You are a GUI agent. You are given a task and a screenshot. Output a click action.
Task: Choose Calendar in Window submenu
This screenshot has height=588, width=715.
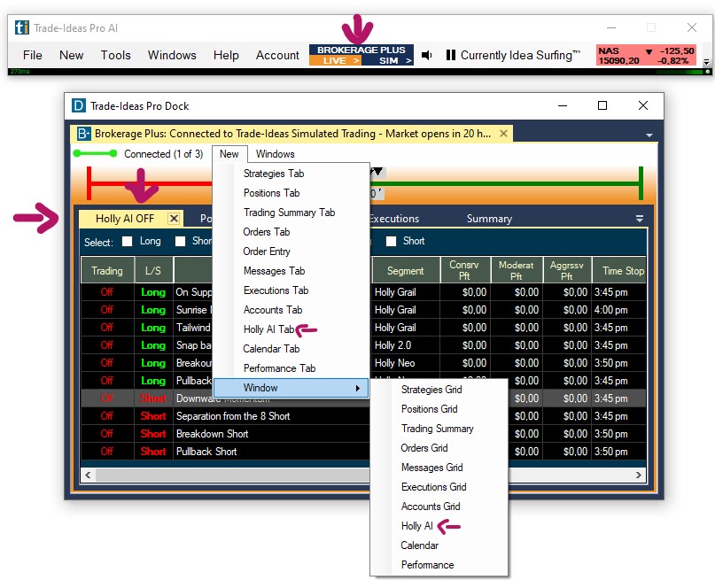click(419, 545)
